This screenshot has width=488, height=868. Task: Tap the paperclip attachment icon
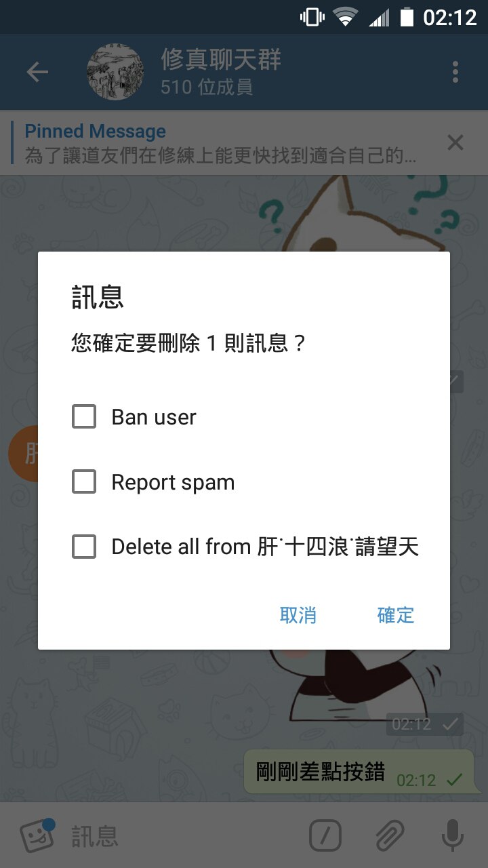(390, 835)
